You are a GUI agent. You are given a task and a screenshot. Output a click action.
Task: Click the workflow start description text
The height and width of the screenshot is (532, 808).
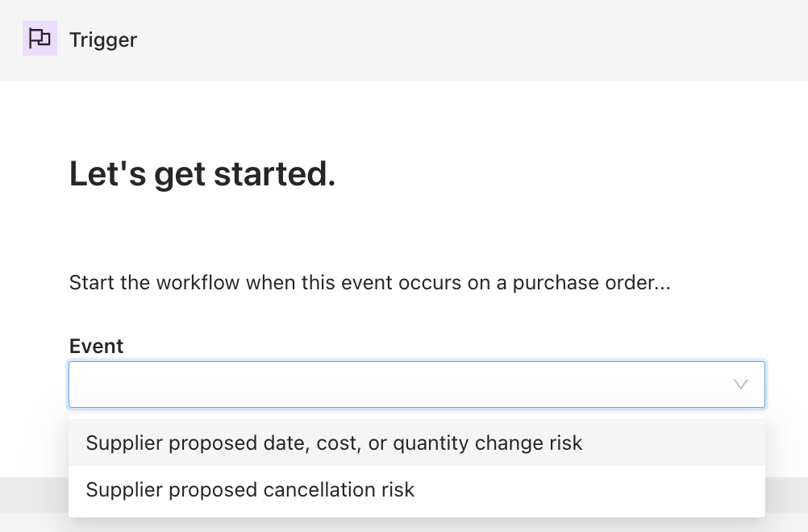pyautogui.click(x=370, y=283)
